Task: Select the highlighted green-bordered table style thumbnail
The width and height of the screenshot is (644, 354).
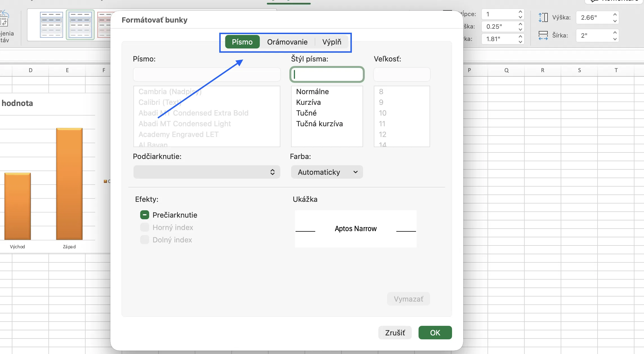Action: (x=80, y=25)
